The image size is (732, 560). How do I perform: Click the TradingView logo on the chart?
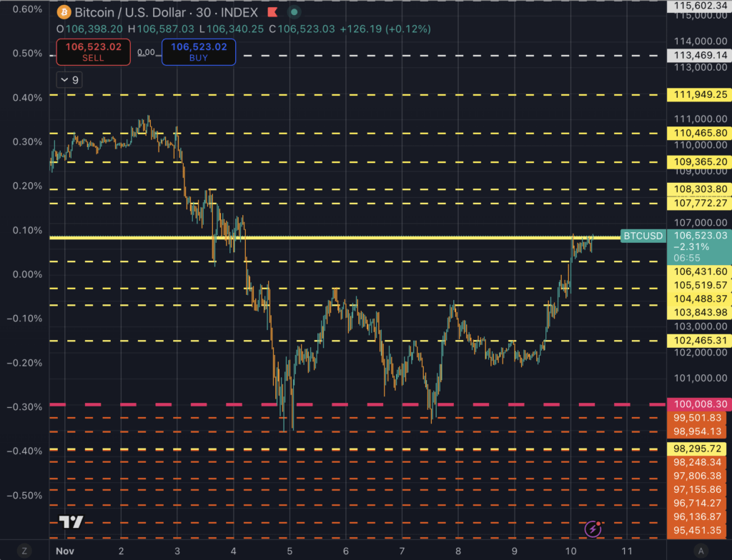pos(69,522)
